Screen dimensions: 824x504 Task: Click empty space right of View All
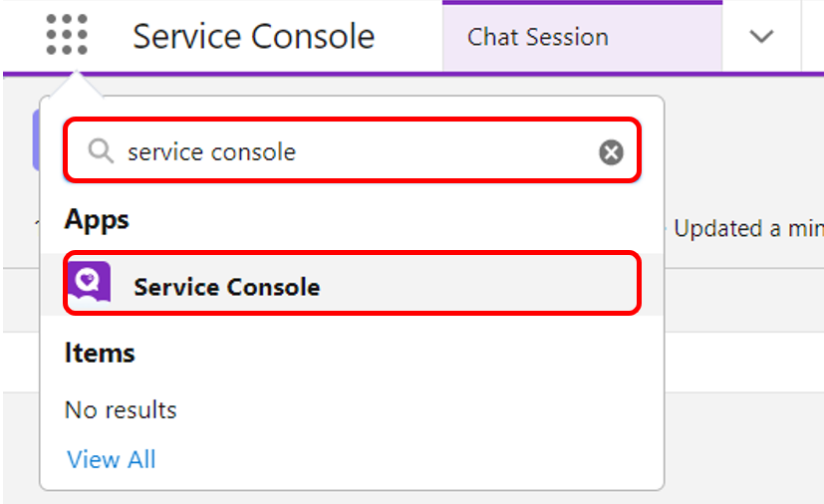[399, 459]
